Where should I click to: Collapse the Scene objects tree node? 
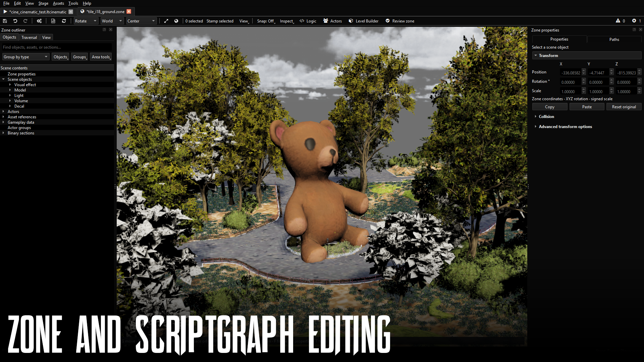[3, 79]
